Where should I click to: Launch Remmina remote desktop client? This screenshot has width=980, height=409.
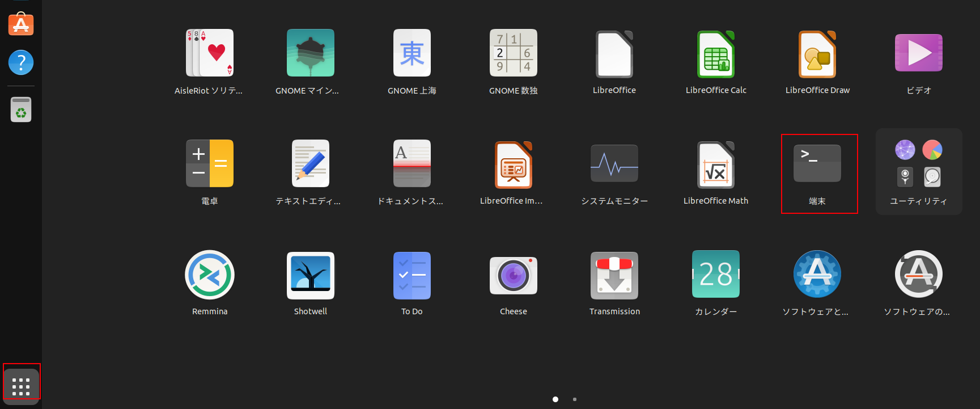coord(210,275)
